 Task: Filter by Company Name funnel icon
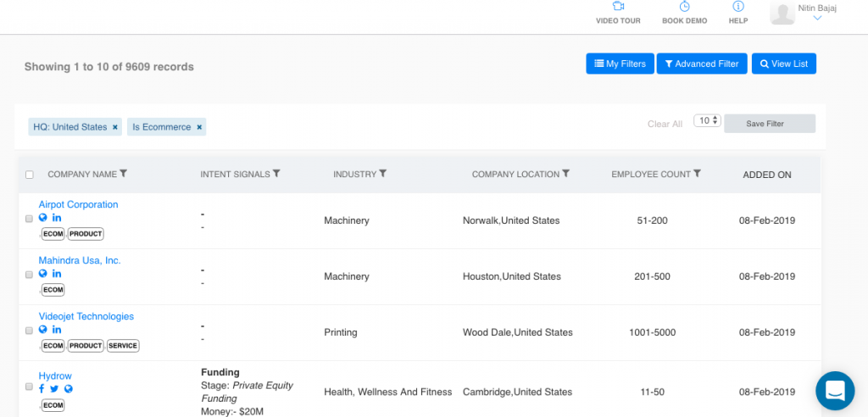[124, 174]
